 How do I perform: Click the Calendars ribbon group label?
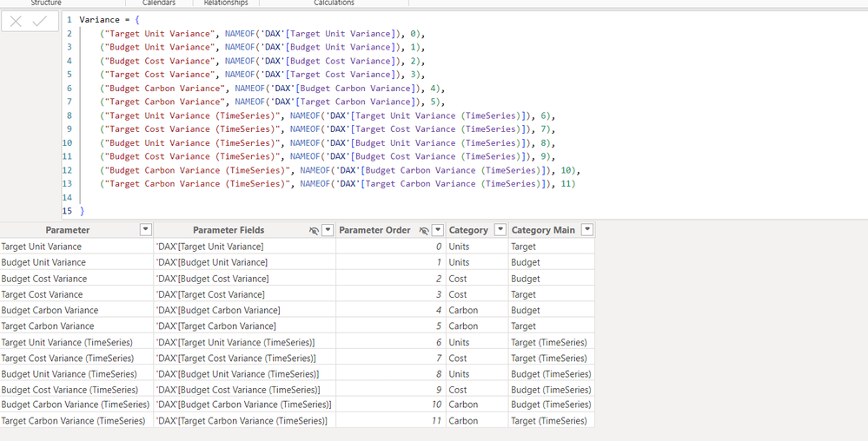click(x=159, y=3)
